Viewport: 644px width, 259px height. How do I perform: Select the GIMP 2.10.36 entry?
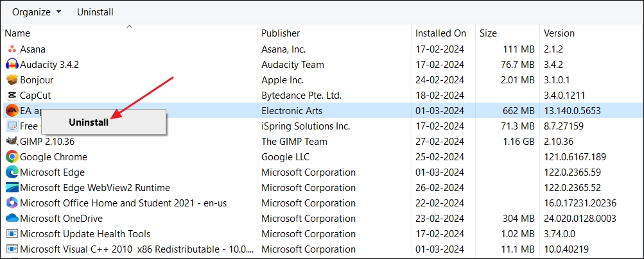[x=48, y=142]
